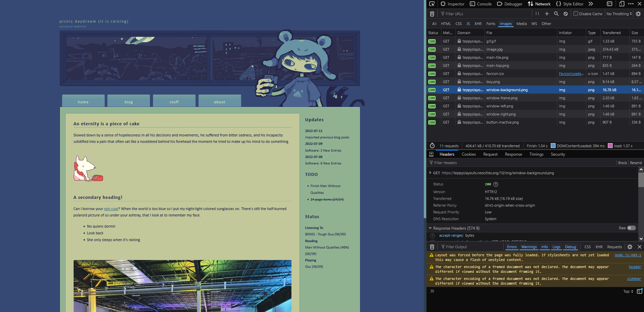
Task: Clear network log with trash icon
Action: tap(432, 14)
